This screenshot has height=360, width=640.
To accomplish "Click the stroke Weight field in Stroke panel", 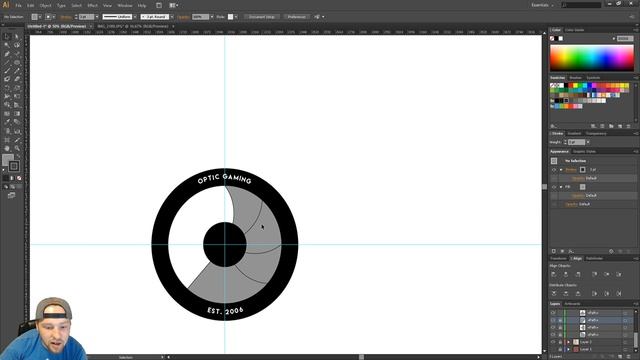I will pos(577,142).
